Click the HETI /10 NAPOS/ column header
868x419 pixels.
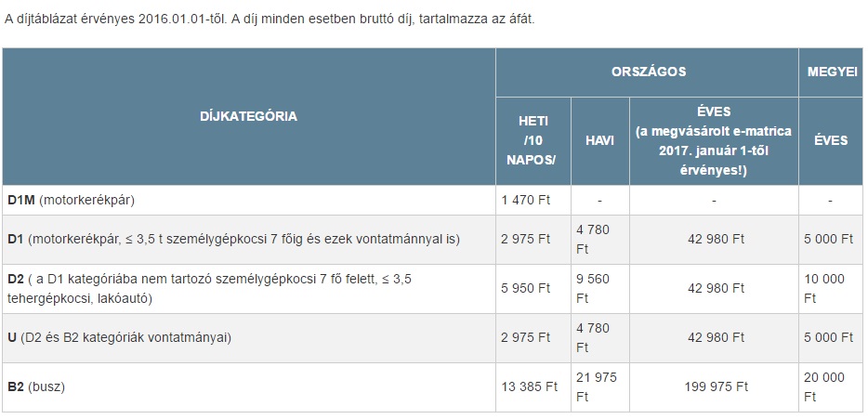(533, 140)
